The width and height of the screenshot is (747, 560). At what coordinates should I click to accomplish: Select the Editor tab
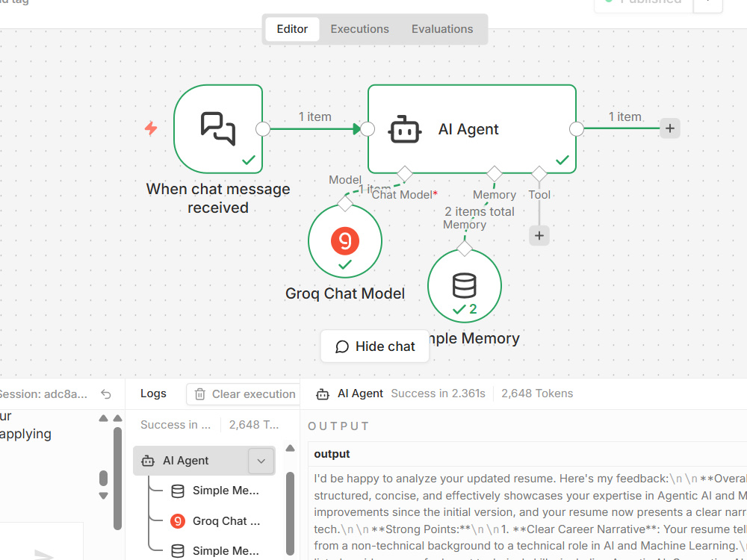click(x=292, y=29)
